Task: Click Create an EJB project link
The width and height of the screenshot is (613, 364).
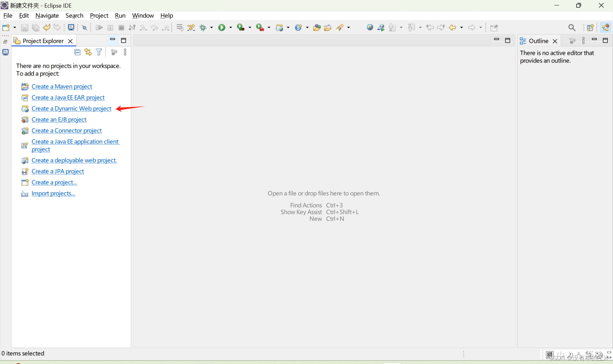Action: click(59, 119)
